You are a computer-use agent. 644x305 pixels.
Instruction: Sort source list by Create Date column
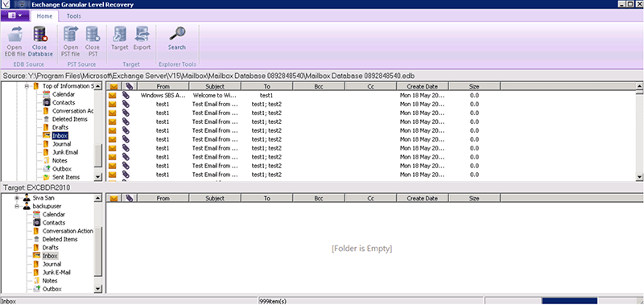click(x=422, y=86)
